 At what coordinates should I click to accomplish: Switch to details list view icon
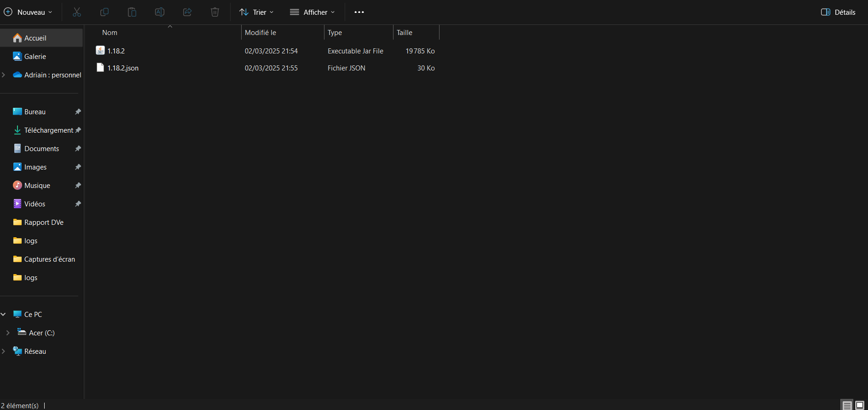click(847, 405)
